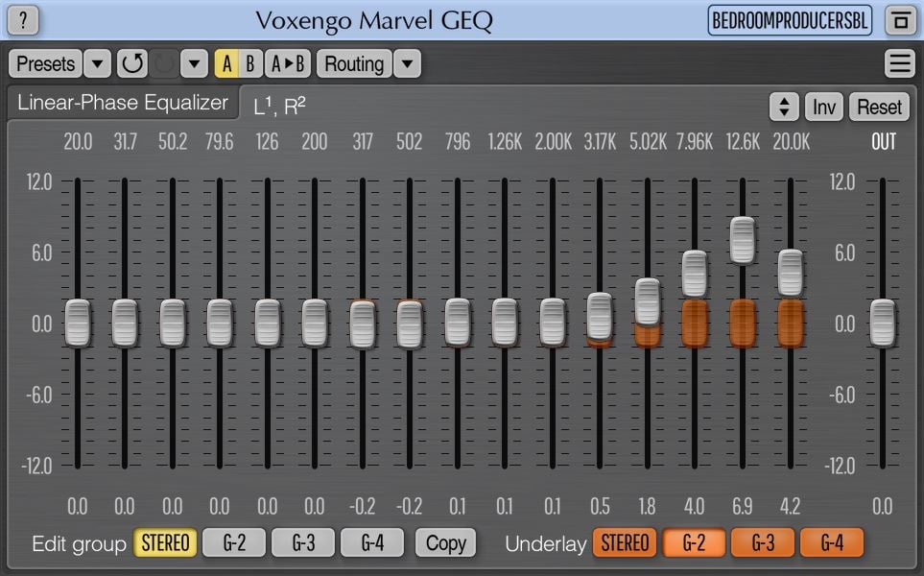The height and width of the screenshot is (576, 924).
Task: Open the help question mark button
Action: (x=23, y=19)
